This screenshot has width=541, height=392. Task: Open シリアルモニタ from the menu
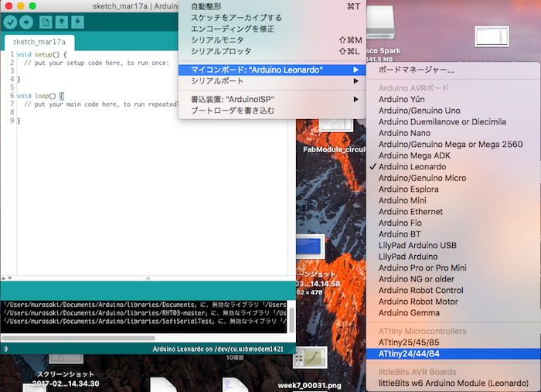tap(272, 40)
